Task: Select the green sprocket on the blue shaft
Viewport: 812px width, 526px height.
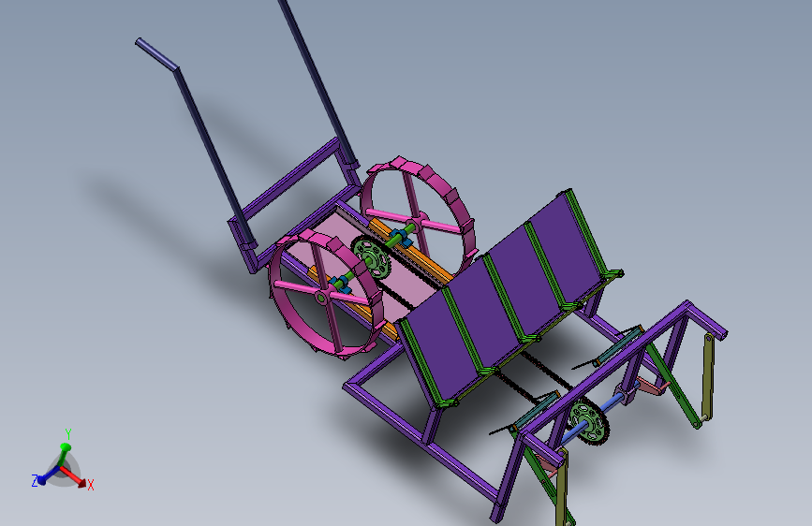Action: tap(589, 422)
